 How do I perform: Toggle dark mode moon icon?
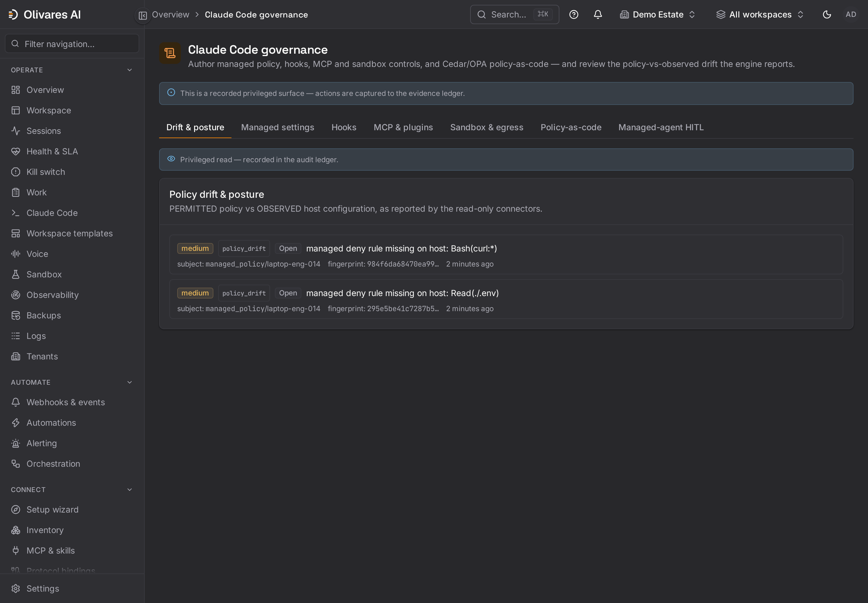point(827,14)
